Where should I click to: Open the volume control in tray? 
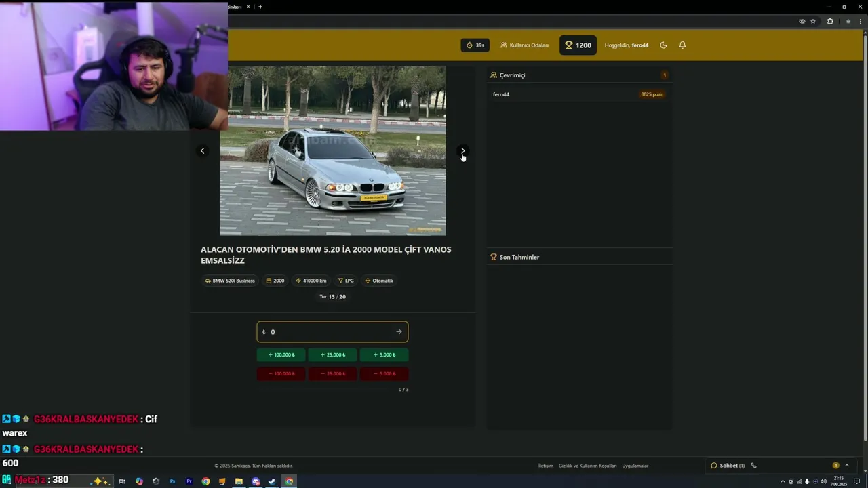tap(823, 481)
